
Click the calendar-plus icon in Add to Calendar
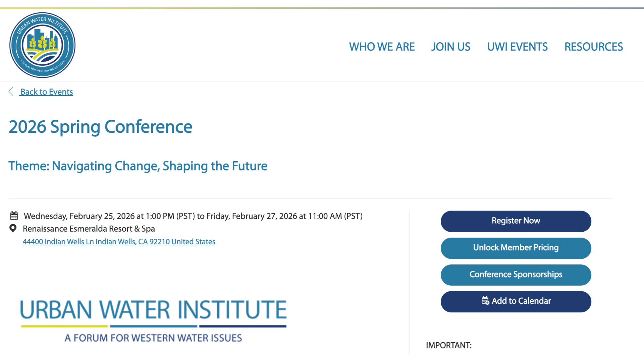[x=485, y=300]
